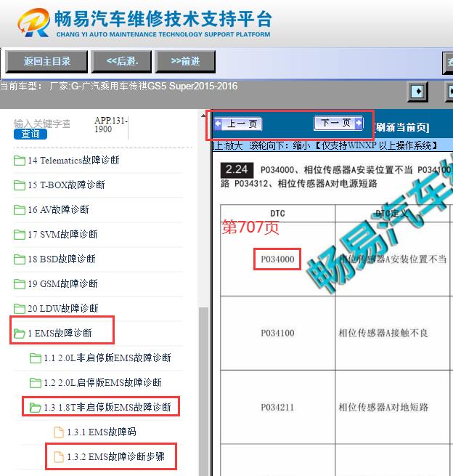Expand 15 T-BOX故障诊断 tree node
Screen dimensions: 453x476
coord(66,185)
